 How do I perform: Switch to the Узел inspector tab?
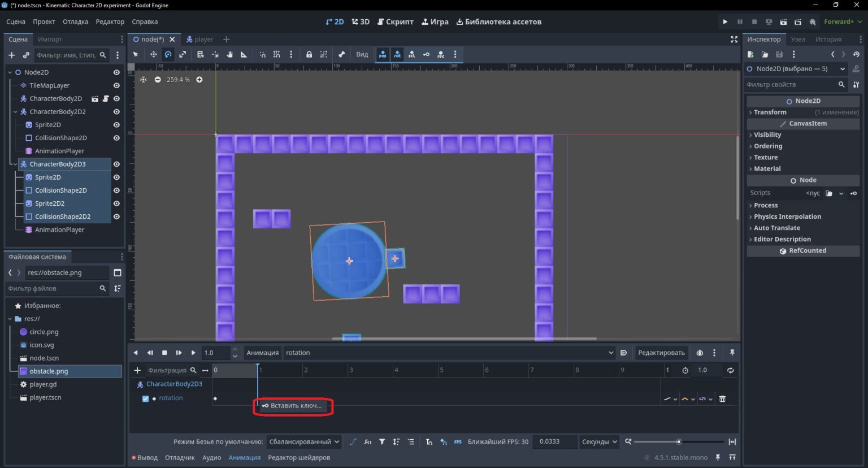[798, 39]
